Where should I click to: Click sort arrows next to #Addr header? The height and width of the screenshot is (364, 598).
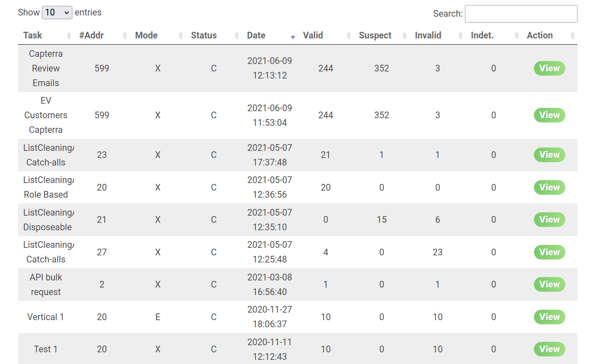(125, 36)
